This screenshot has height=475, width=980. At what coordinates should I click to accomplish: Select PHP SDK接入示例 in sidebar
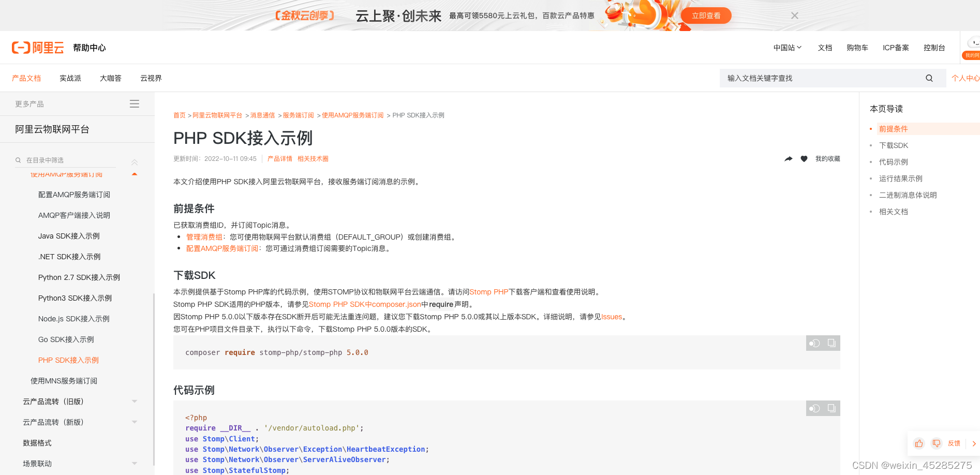[x=68, y=360]
